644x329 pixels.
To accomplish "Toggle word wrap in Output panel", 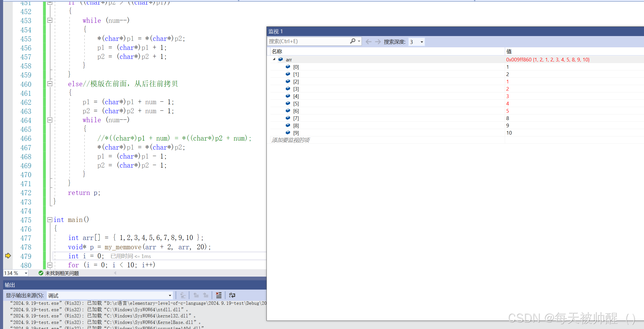I will (x=232, y=295).
